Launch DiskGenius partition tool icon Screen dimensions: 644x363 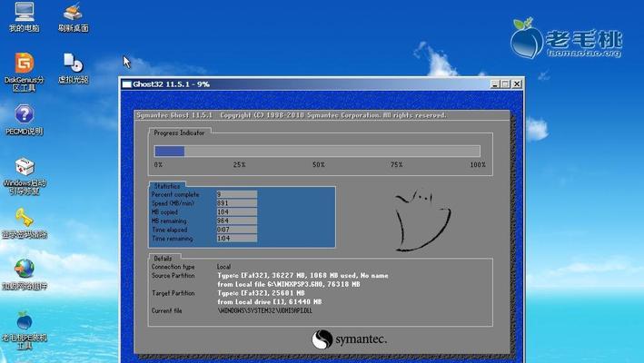(x=25, y=72)
